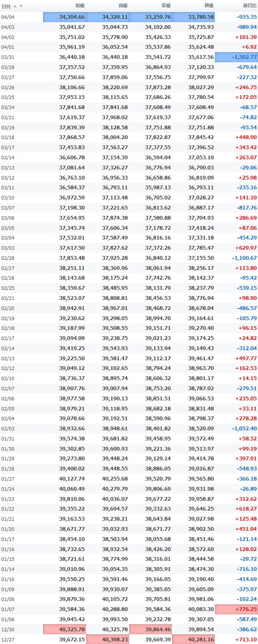Click the change value +618.27
This screenshot has width=258, height=644.
(x=246, y=509)
